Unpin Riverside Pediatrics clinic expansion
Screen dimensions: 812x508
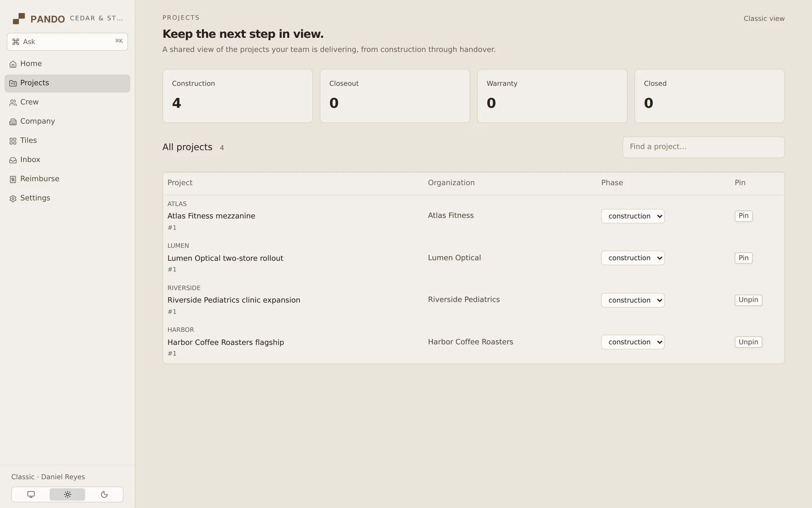[748, 300]
